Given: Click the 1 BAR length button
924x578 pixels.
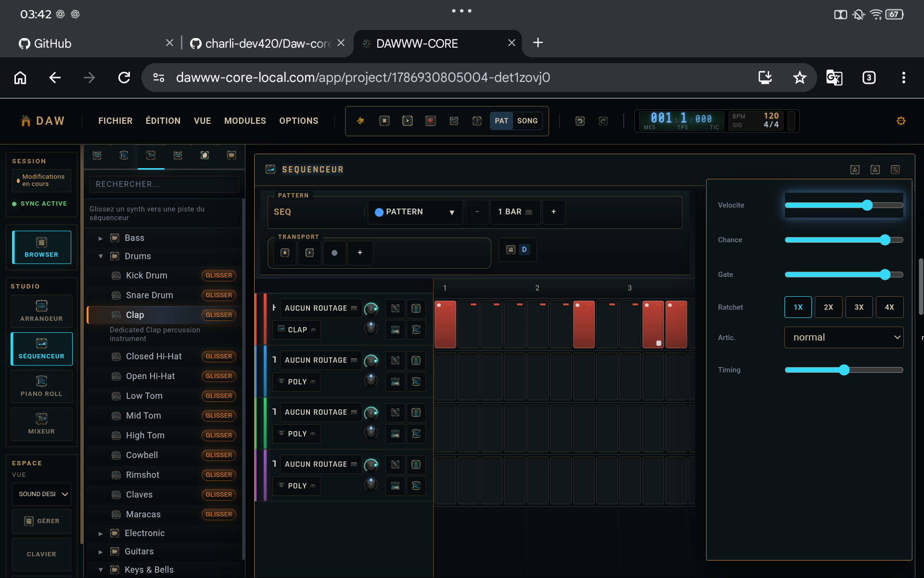Looking at the screenshot, I should click(x=515, y=212).
